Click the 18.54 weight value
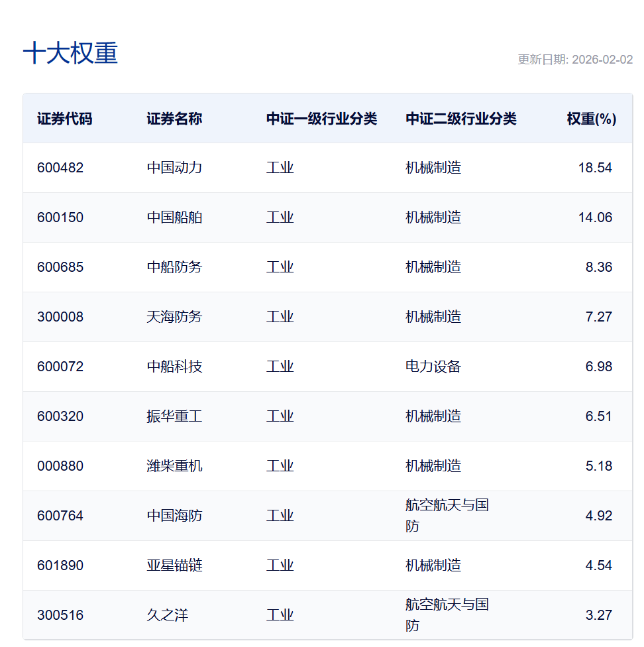This screenshot has height=647, width=644. (594, 168)
